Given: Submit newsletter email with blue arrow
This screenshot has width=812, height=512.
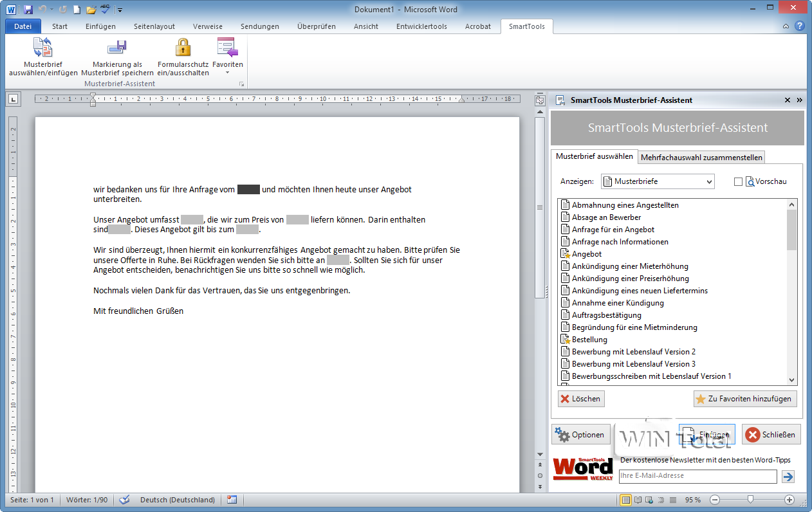Looking at the screenshot, I should [788, 477].
